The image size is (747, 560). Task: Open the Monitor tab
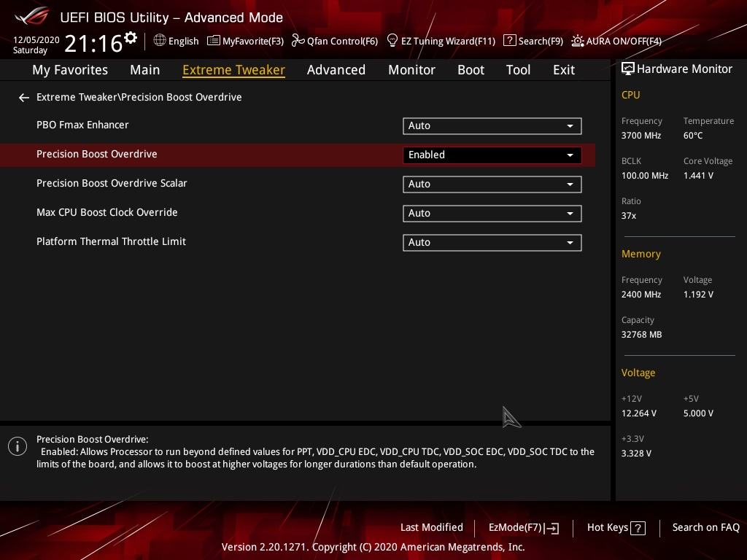coord(411,70)
